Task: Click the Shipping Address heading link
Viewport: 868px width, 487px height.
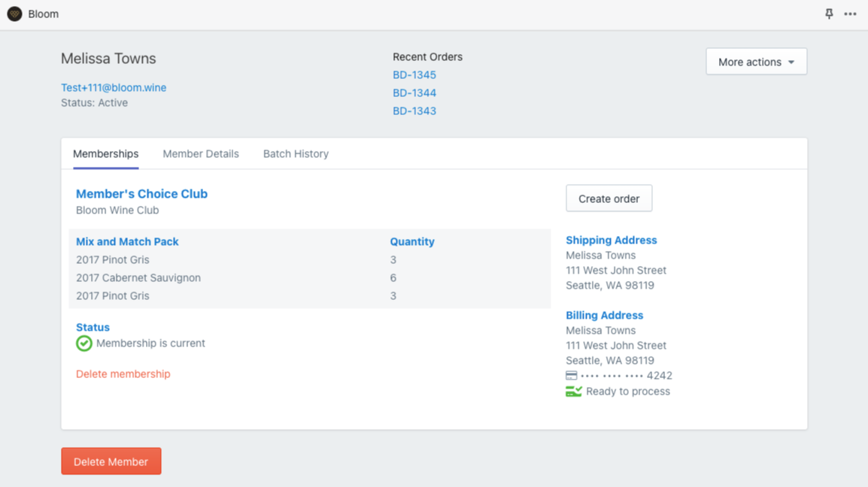Action: pyautogui.click(x=611, y=240)
